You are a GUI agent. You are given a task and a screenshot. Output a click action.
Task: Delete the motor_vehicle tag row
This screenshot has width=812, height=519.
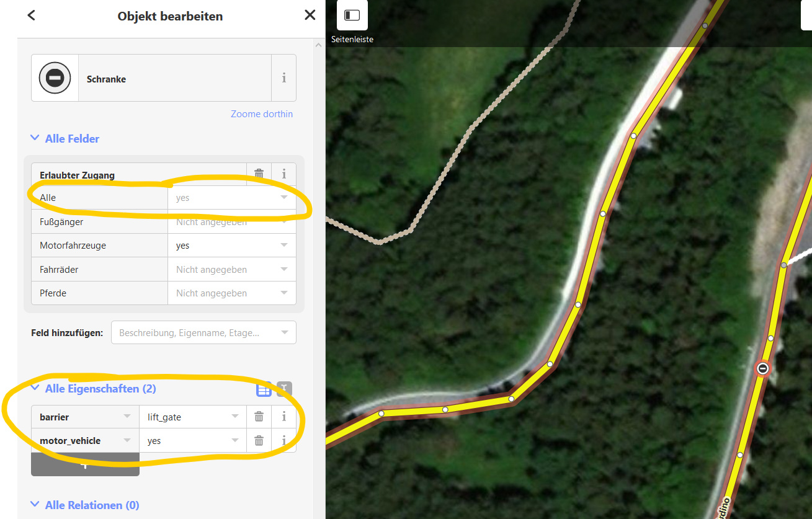(x=259, y=440)
